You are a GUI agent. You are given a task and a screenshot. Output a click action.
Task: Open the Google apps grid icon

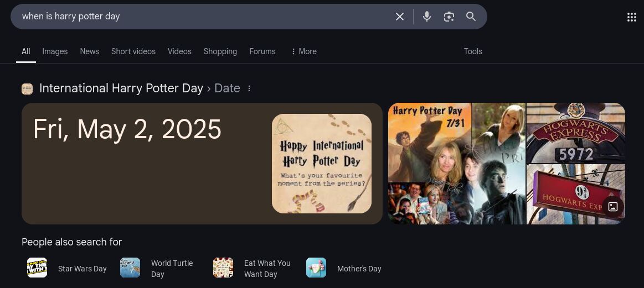pyautogui.click(x=632, y=17)
